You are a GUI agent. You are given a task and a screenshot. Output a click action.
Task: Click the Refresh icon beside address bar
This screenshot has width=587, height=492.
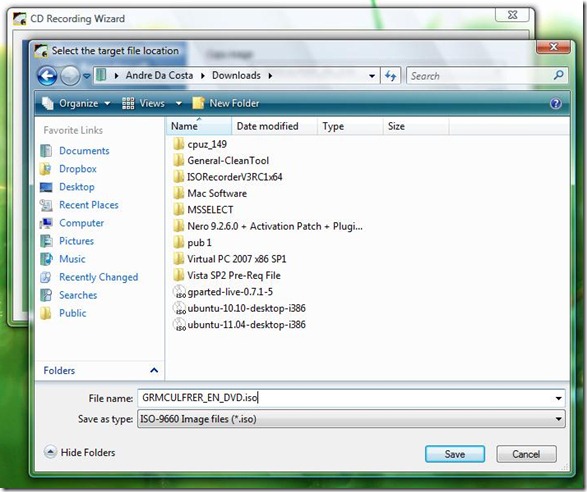pyautogui.click(x=390, y=76)
